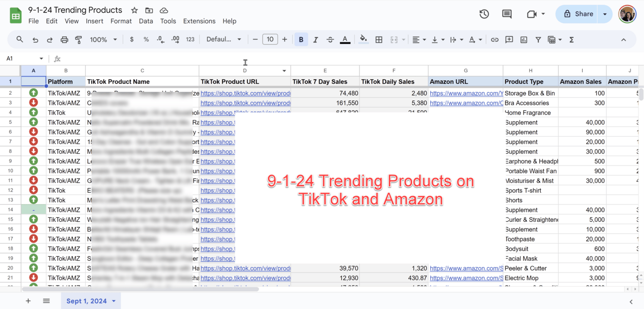
Task: Open the Google Sheets home icon
Action: [15, 15]
